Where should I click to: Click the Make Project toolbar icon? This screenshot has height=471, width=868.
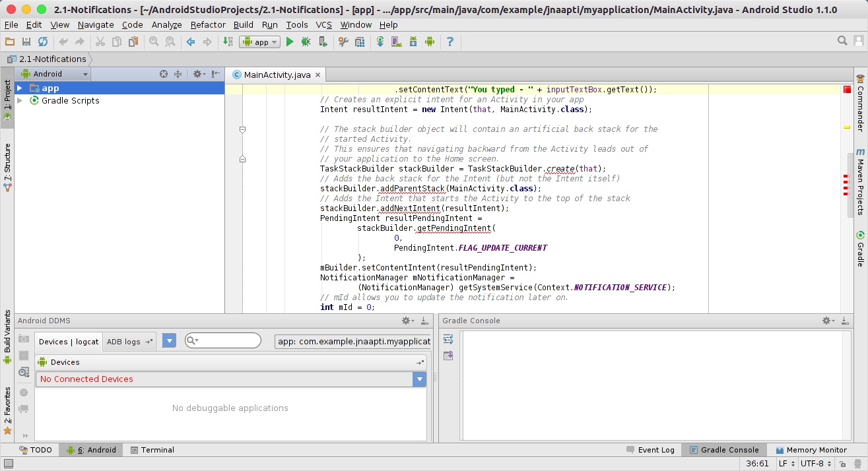tap(228, 42)
